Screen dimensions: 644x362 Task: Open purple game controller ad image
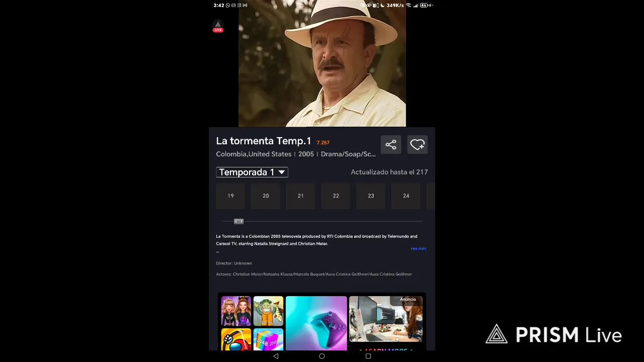point(316,323)
